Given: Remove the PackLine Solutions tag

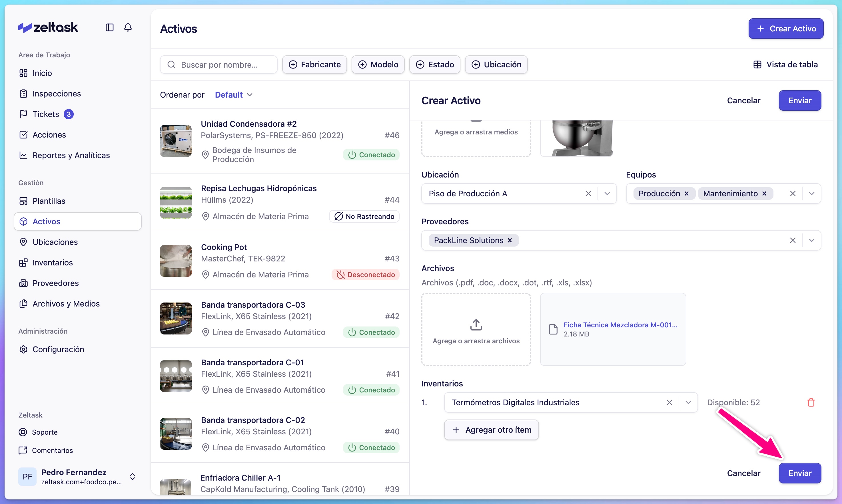Looking at the screenshot, I should pyautogui.click(x=510, y=241).
